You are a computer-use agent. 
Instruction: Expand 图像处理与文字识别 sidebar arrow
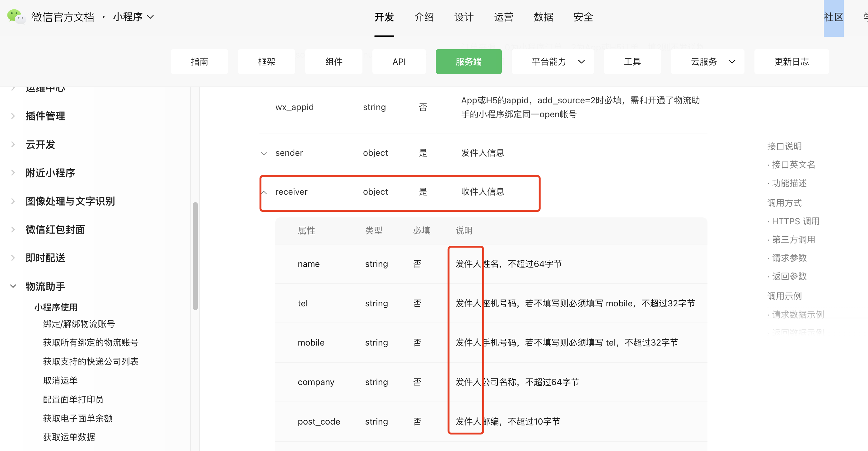pyautogui.click(x=13, y=201)
